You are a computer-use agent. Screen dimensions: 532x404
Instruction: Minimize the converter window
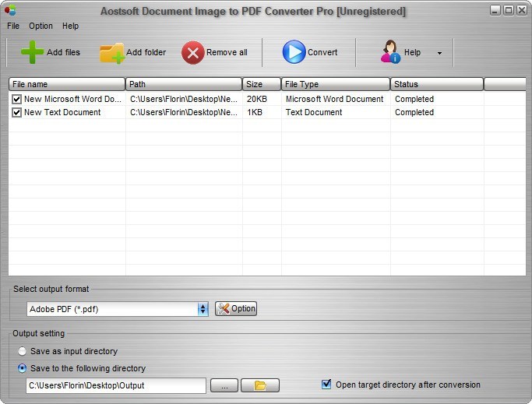click(x=495, y=11)
